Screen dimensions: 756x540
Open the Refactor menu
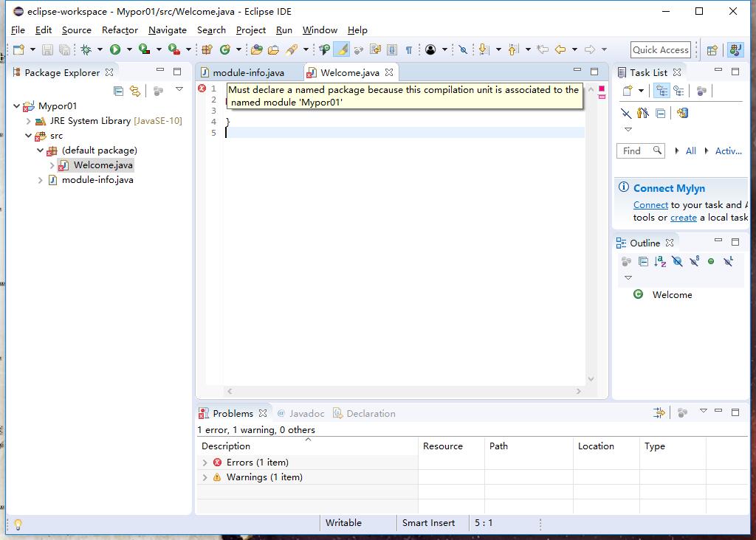point(120,30)
